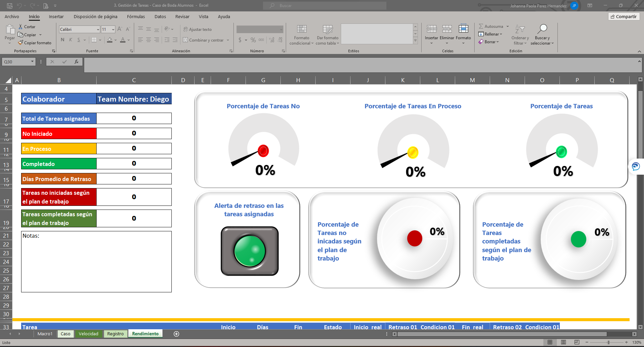Toggle bold N formatting
The width and height of the screenshot is (644, 347).
click(x=62, y=40)
